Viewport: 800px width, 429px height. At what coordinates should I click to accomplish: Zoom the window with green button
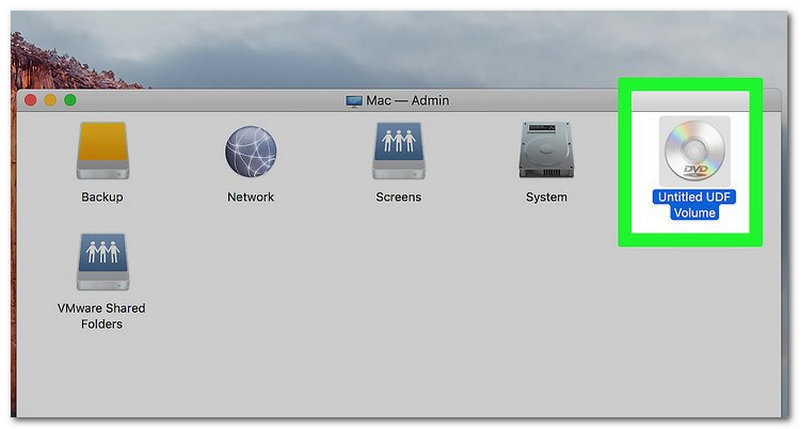click(x=70, y=100)
